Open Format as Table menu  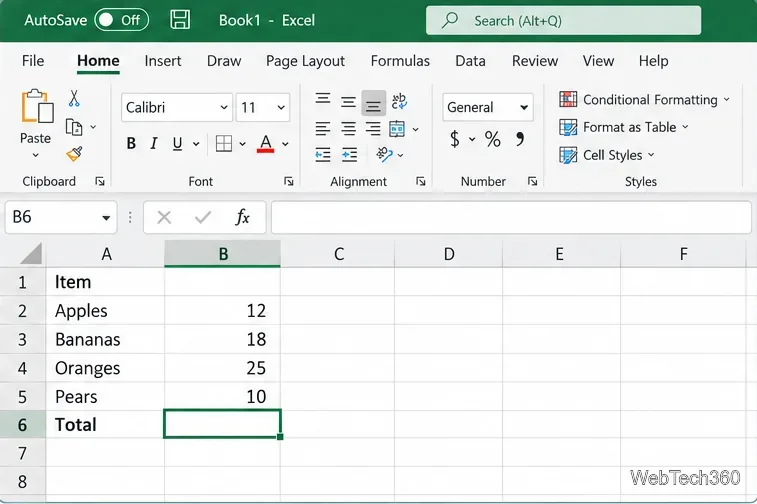[623, 127]
